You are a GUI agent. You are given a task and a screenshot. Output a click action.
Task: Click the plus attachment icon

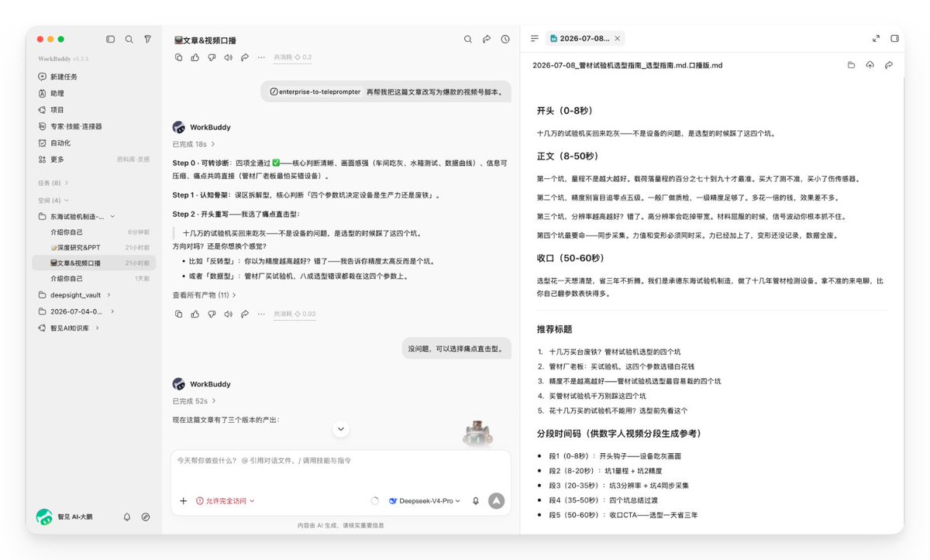click(184, 501)
